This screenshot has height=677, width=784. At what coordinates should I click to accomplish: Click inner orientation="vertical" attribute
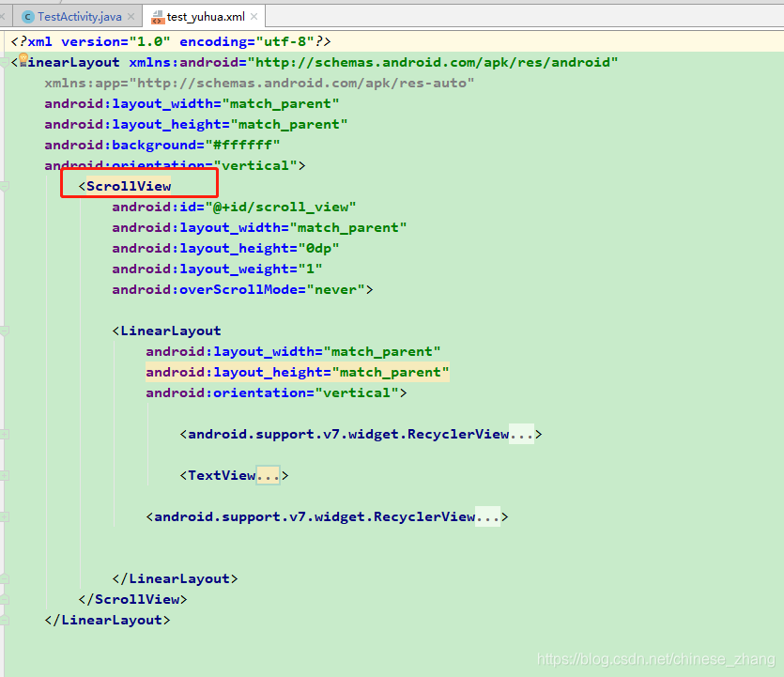(x=272, y=393)
